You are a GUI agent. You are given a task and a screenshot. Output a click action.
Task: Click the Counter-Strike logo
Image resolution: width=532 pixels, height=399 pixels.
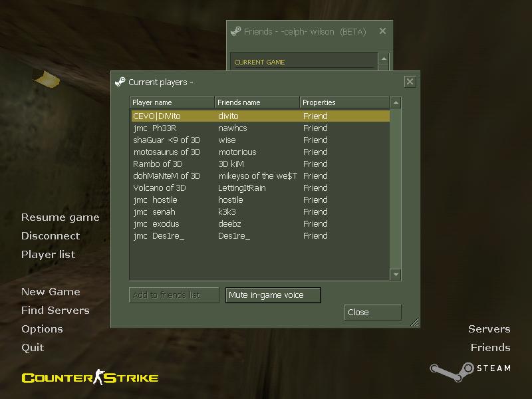coord(90,377)
